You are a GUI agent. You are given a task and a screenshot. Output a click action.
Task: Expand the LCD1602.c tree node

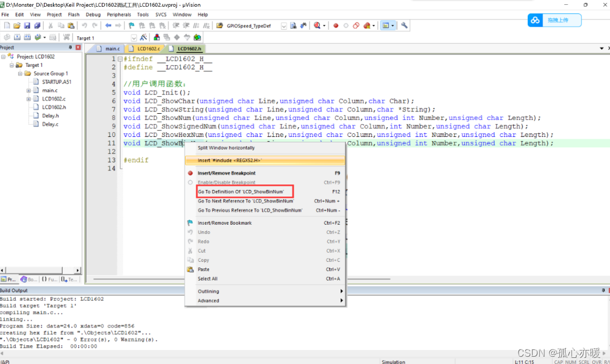[29, 99]
